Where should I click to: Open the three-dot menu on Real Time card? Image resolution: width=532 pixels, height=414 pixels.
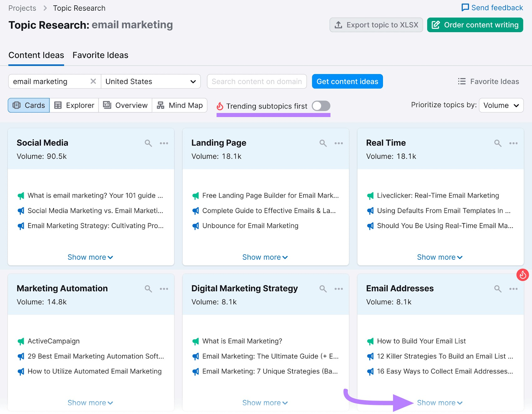click(513, 143)
